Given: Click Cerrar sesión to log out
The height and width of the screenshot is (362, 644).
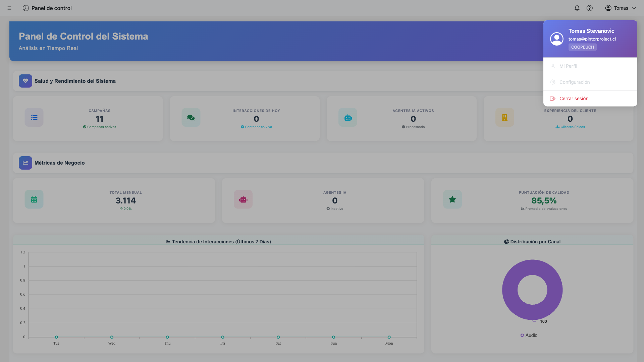Looking at the screenshot, I should (x=574, y=99).
